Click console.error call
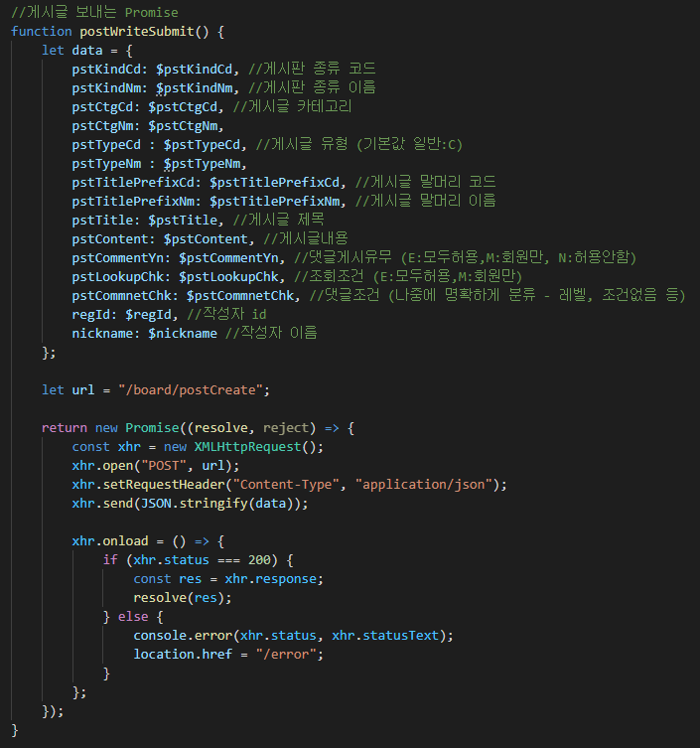Image resolution: width=700 pixels, height=748 pixels. coord(183,636)
